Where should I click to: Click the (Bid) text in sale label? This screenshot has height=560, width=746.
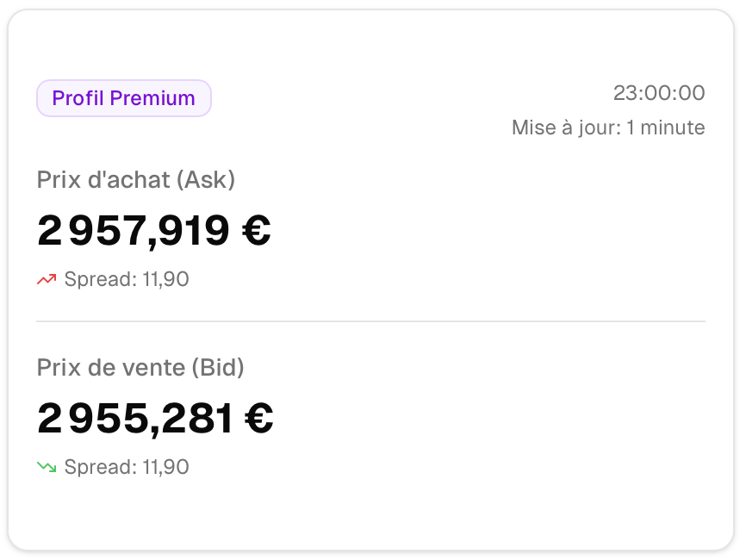(218, 368)
